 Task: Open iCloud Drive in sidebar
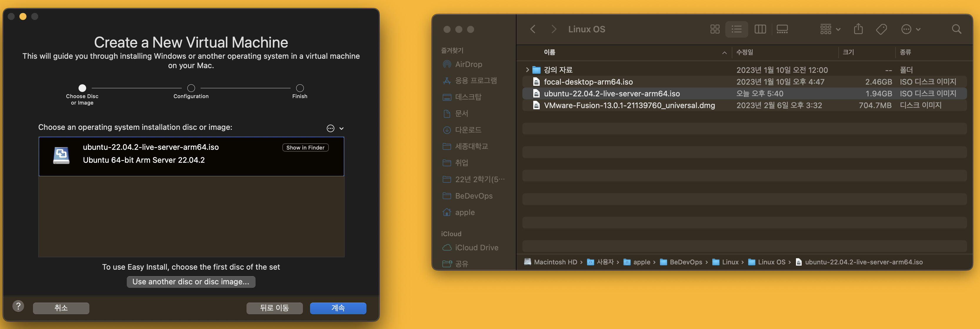(470, 247)
